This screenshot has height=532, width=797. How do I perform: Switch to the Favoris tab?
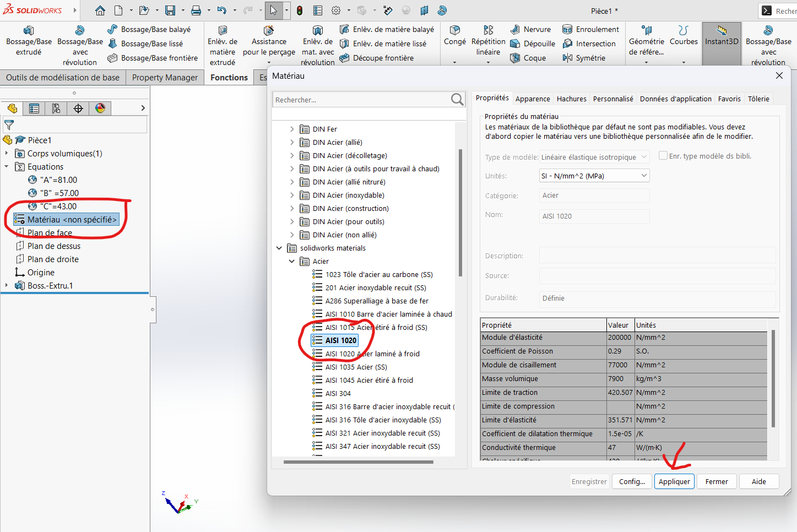click(x=729, y=99)
